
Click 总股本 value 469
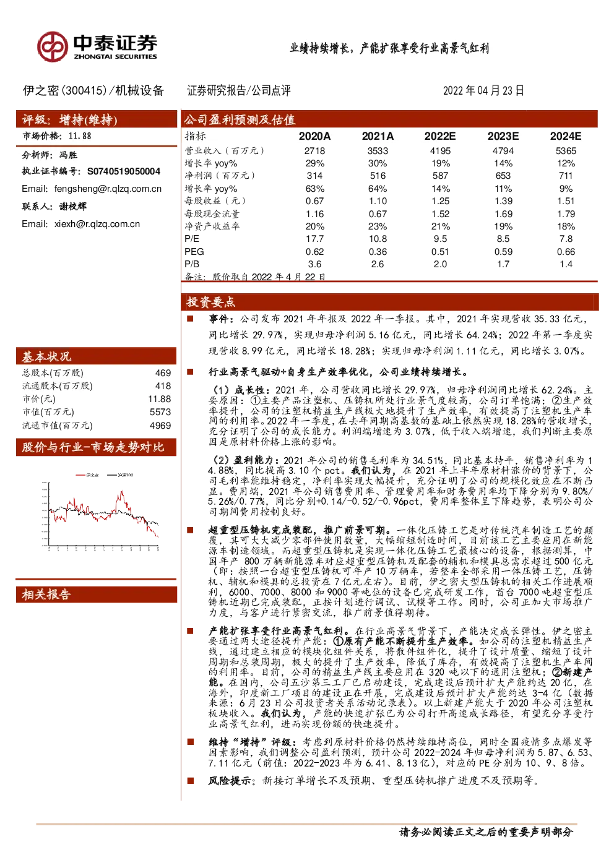click(x=163, y=373)
